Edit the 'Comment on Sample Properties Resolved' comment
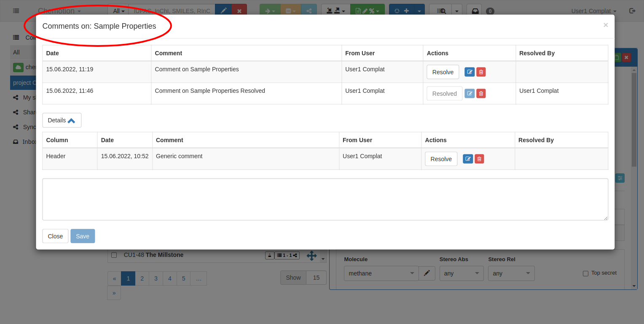644x324 pixels. [x=470, y=94]
